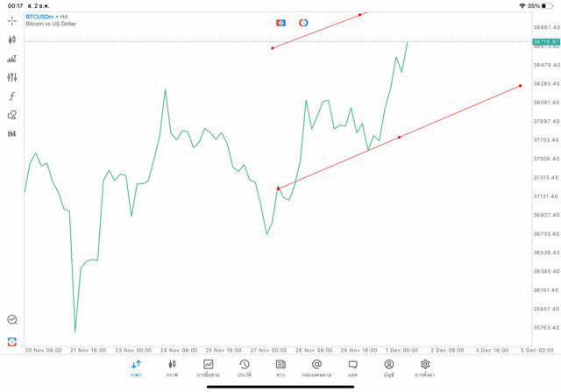This screenshot has width=561, height=392.
Task: Open indicators list (f icon)
Action: (x=12, y=96)
